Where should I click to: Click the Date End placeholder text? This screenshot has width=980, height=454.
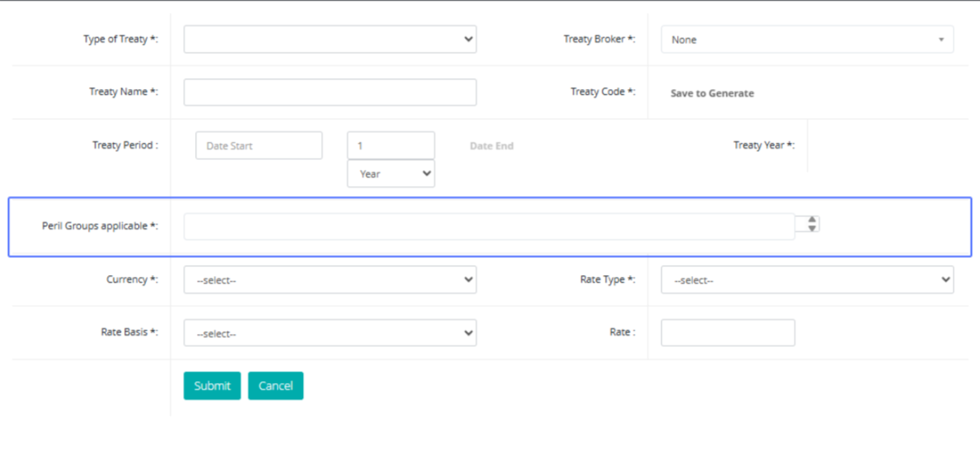point(492,146)
